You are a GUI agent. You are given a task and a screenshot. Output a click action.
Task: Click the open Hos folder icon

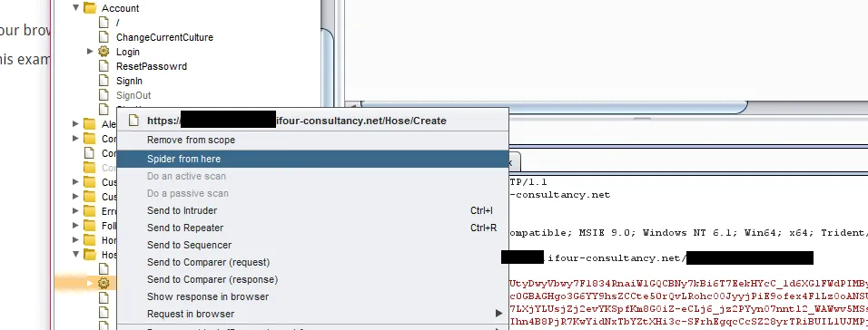pos(90,254)
